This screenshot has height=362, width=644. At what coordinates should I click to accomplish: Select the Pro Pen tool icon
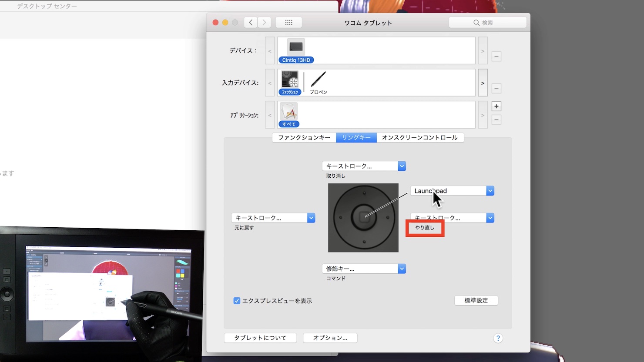[319, 83]
